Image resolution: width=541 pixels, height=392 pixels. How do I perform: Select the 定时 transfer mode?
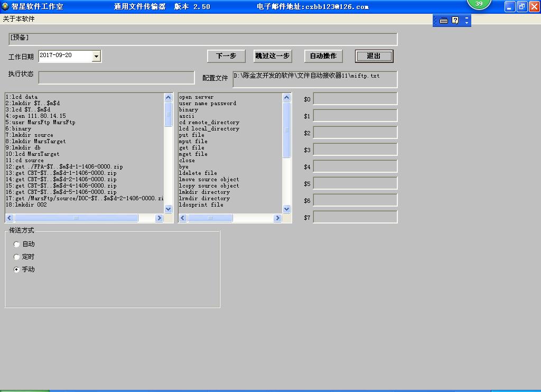(17, 257)
